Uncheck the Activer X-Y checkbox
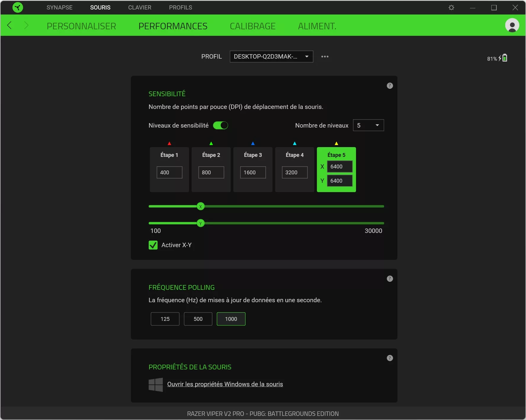Screen dimensions: 526x420 (153, 245)
